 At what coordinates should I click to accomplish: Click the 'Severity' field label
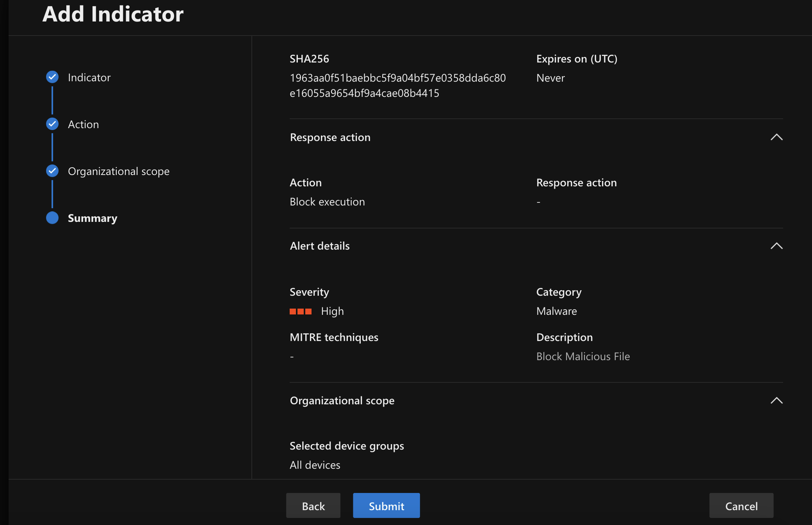click(x=309, y=292)
